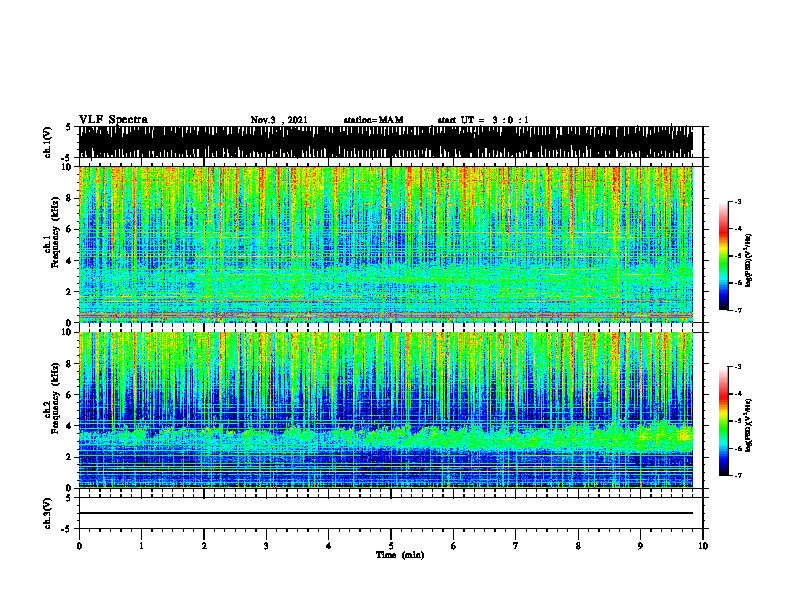Image resolution: width=792 pixels, height=612 pixels.
Task: Click the "5" volt tick of ch.1(V) axis
Action: (69, 127)
